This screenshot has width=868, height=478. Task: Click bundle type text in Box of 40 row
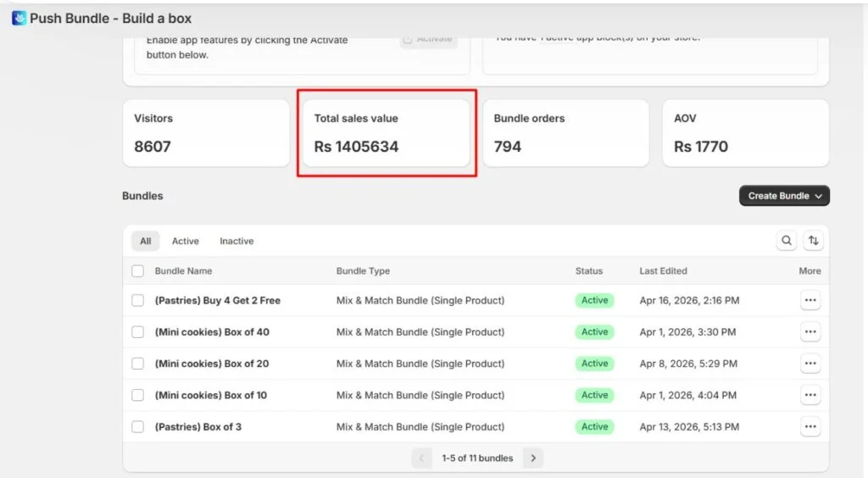[420, 332]
